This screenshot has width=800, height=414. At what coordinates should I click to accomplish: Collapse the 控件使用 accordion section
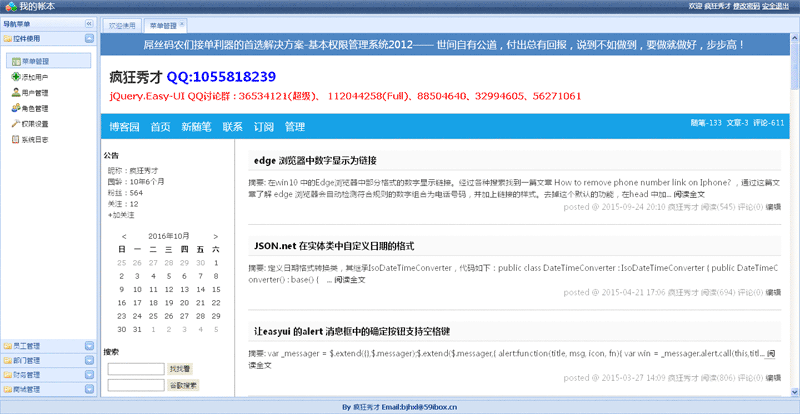coord(89,39)
